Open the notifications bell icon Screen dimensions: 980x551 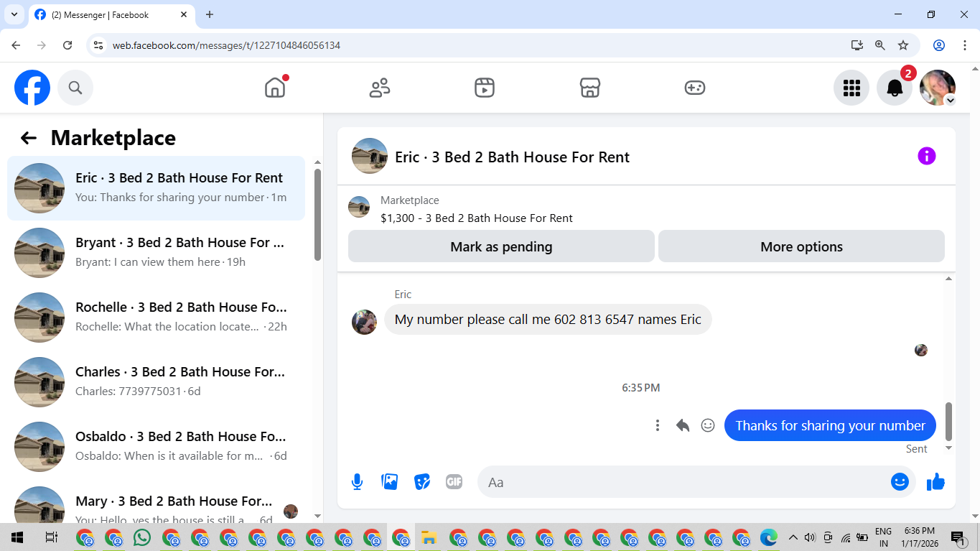895,88
